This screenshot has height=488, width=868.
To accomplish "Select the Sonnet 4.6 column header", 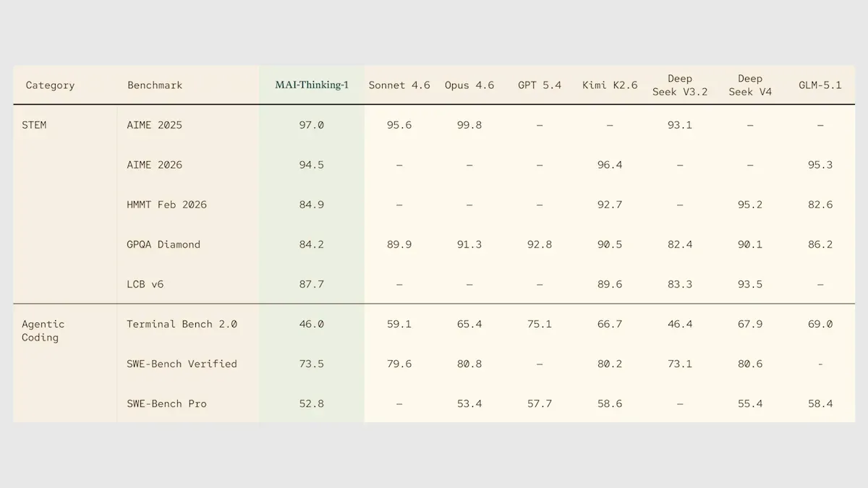I will tap(399, 85).
